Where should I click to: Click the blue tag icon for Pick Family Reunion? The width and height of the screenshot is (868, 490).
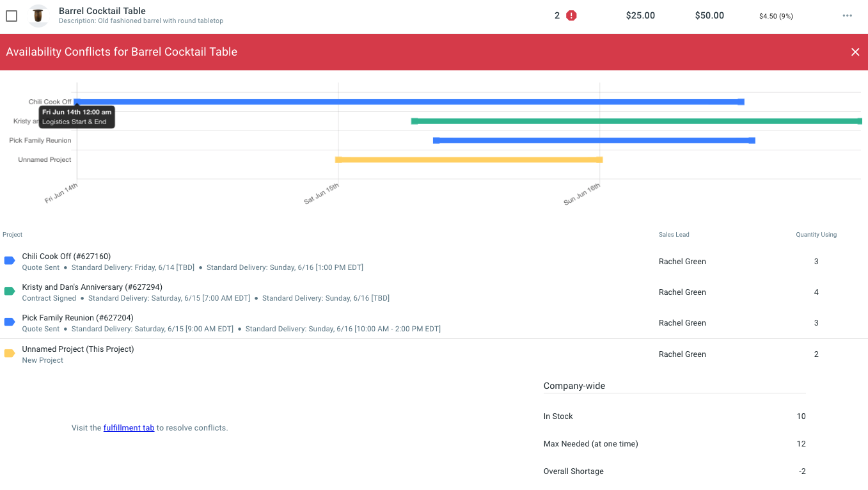[10, 322]
